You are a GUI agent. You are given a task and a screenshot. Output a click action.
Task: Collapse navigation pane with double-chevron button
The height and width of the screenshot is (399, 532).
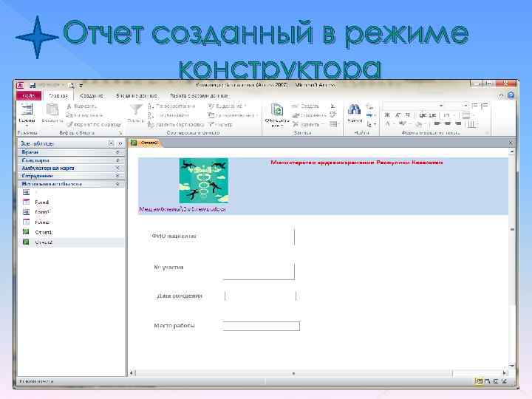pos(120,143)
